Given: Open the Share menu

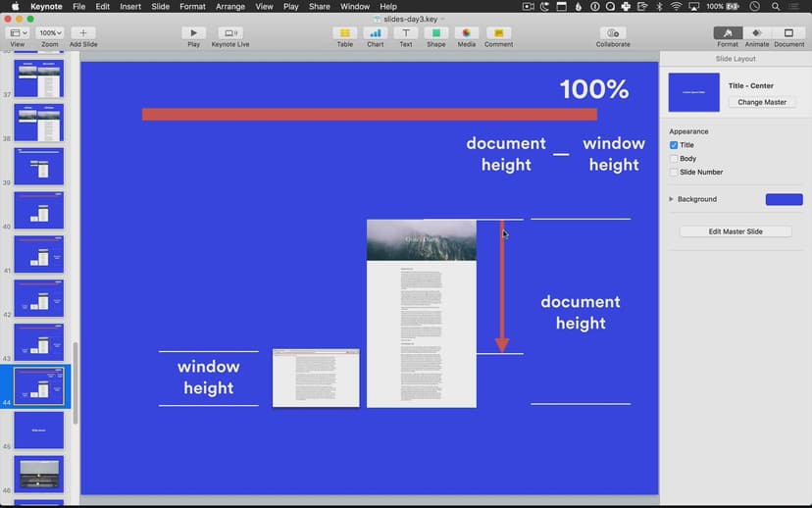Looking at the screenshot, I should point(319,6).
